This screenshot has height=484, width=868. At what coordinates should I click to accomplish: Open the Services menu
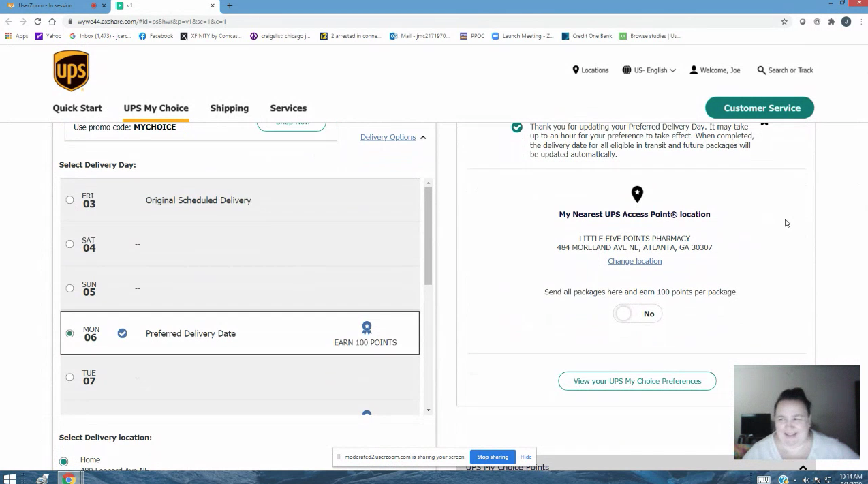pyautogui.click(x=288, y=108)
